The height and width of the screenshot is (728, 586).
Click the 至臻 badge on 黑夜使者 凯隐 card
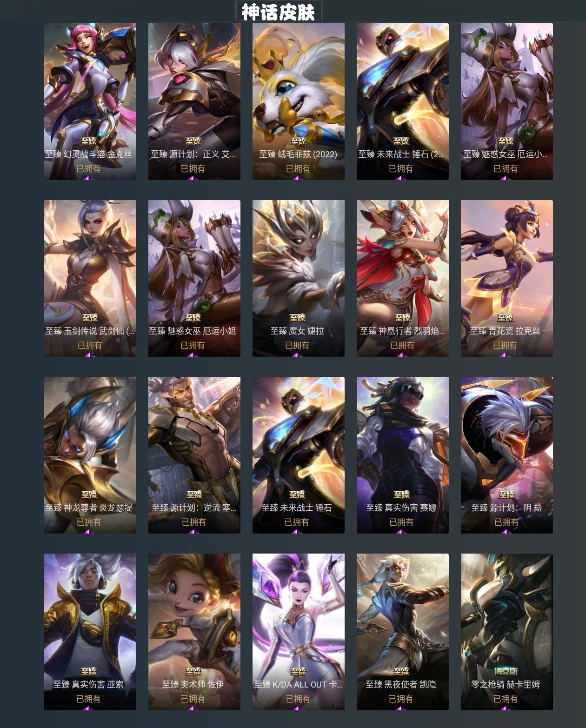click(x=401, y=671)
